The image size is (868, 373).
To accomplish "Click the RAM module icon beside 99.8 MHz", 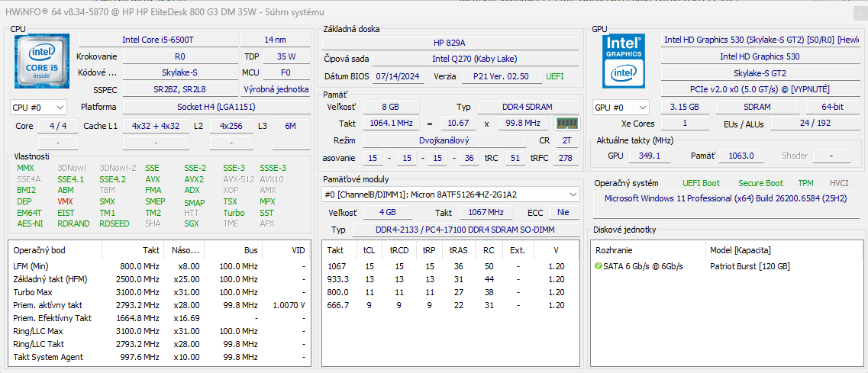I will 567,124.
